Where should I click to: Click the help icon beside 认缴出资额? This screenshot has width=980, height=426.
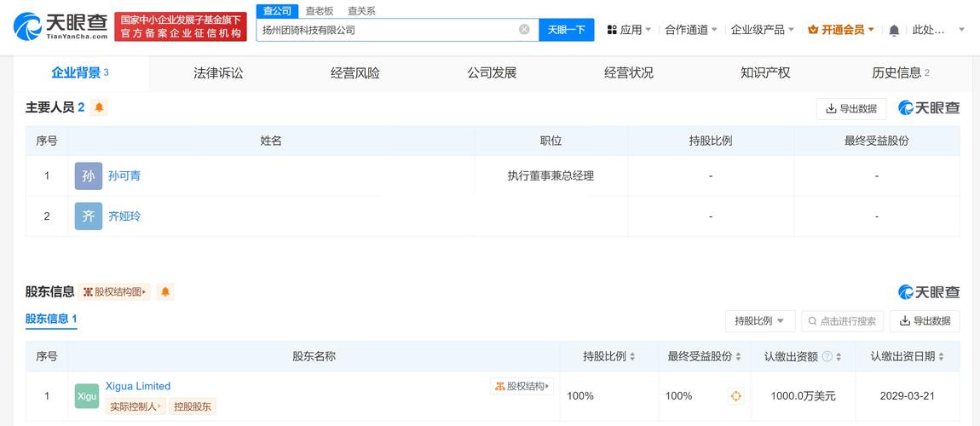click(827, 357)
